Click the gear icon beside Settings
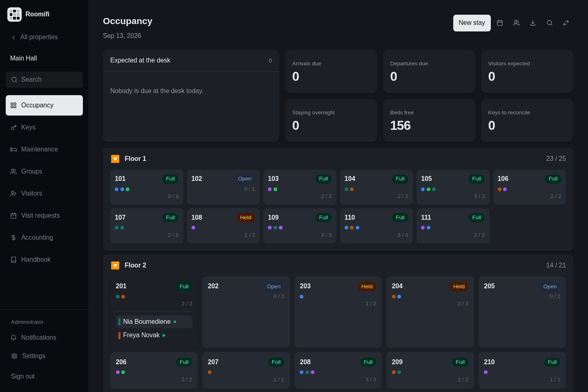 point(14,356)
